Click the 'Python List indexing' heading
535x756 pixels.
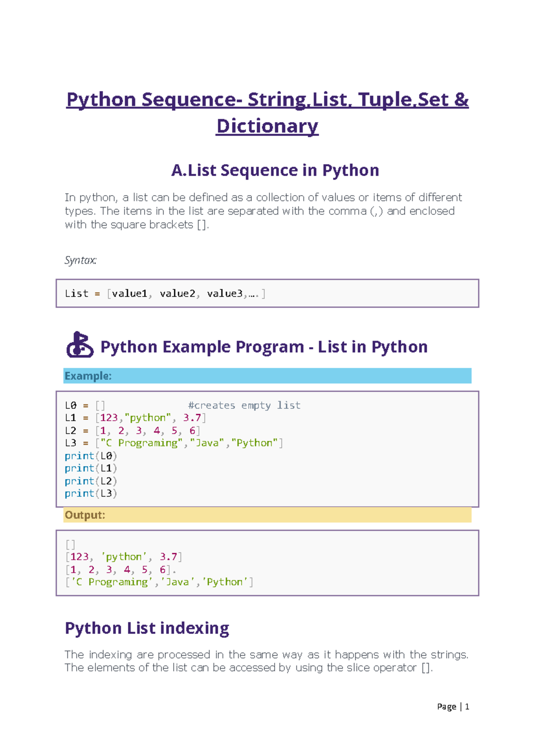point(147,629)
